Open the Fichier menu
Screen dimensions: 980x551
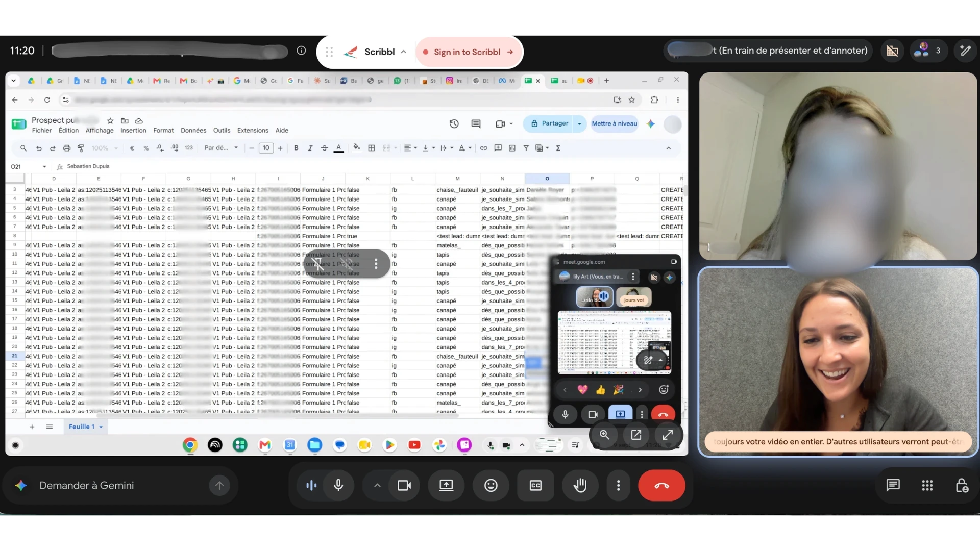[41, 131]
